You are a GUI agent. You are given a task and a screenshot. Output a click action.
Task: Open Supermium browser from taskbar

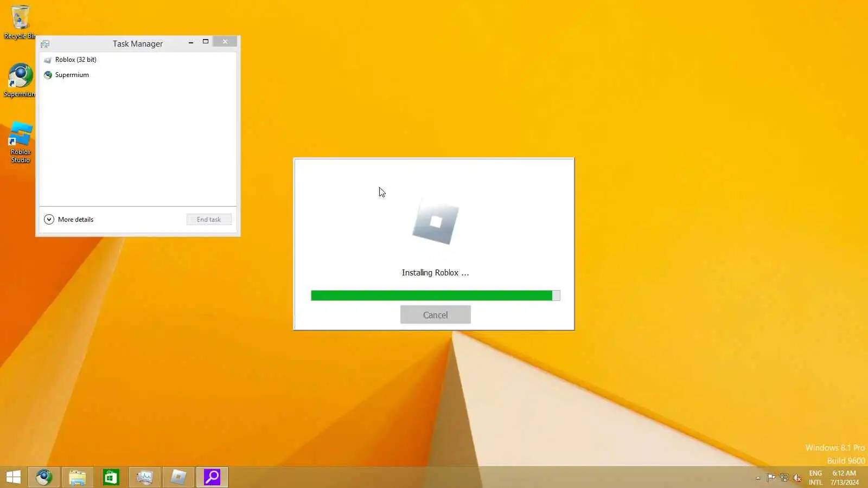coord(44,477)
